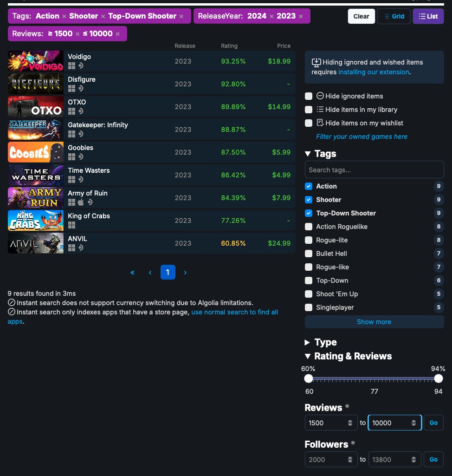Click the minimum reviews stepper arrows
This screenshot has width=452, height=476.
click(350, 423)
